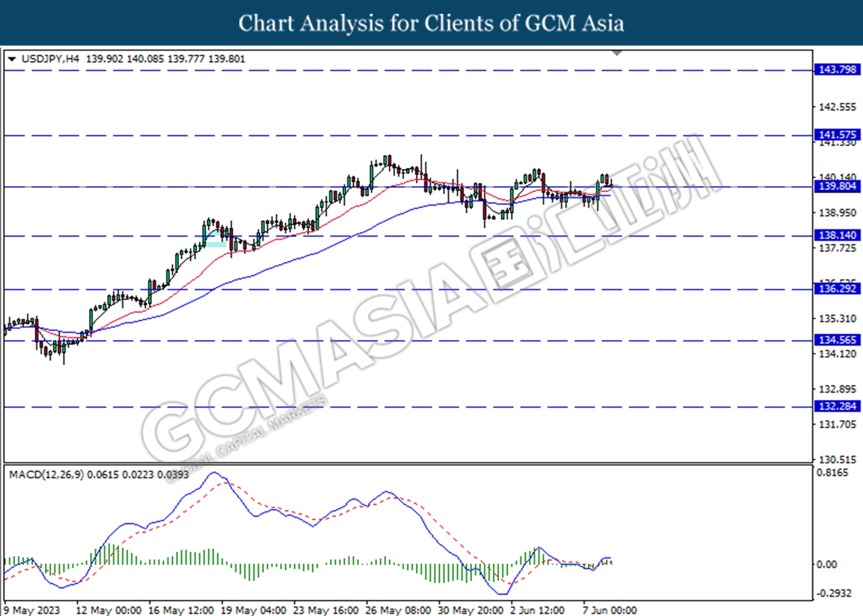Click the 139.777 low price value

[186, 59]
